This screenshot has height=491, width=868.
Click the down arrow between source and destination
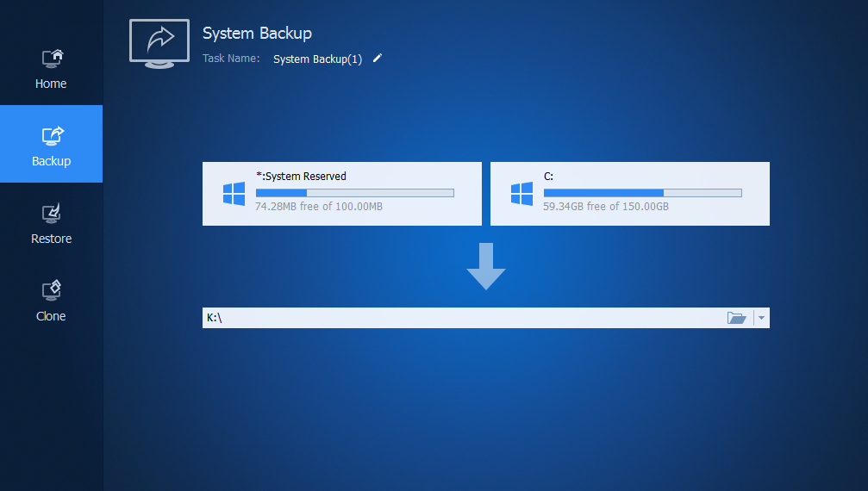point(486,266)
